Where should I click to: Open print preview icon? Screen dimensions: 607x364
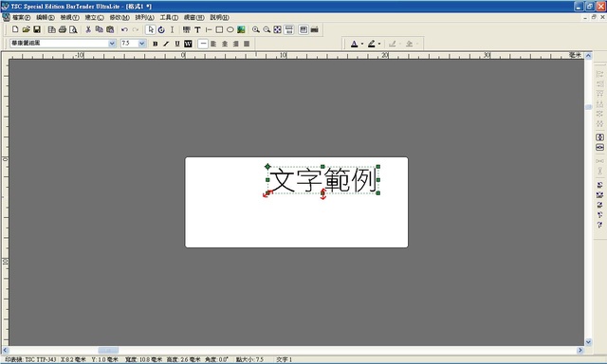pos(73,29)
